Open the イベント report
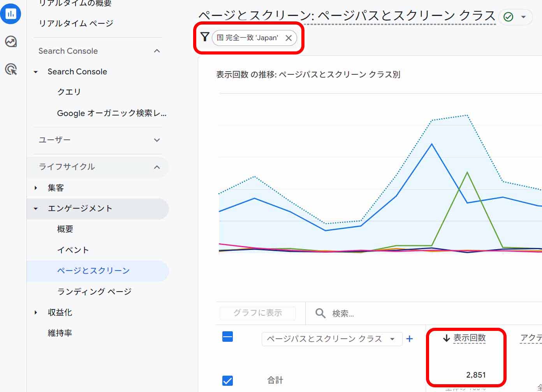The width and height of the screenshot is (542, 392). click(73, 250)
